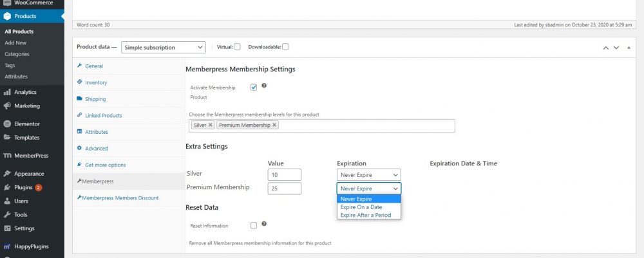Open the Simple subscription product type dropdown
Viewport: 644px width, 258px height.
click(164, 47)
